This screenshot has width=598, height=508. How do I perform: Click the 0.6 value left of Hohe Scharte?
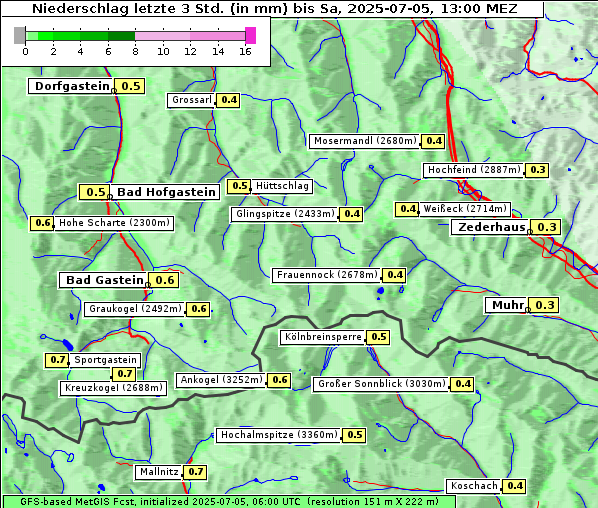[42, 223]
